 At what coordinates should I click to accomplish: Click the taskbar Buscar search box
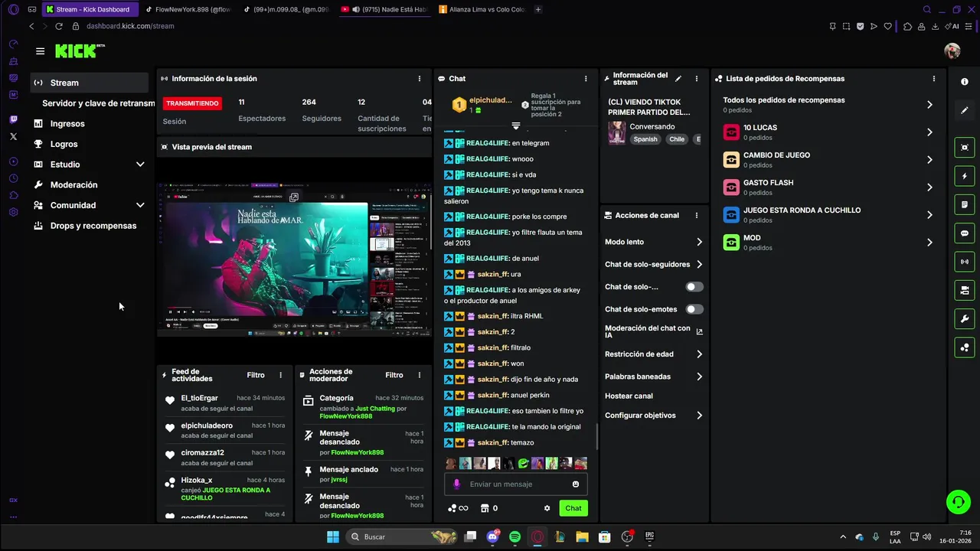click(x=403, y=536)
